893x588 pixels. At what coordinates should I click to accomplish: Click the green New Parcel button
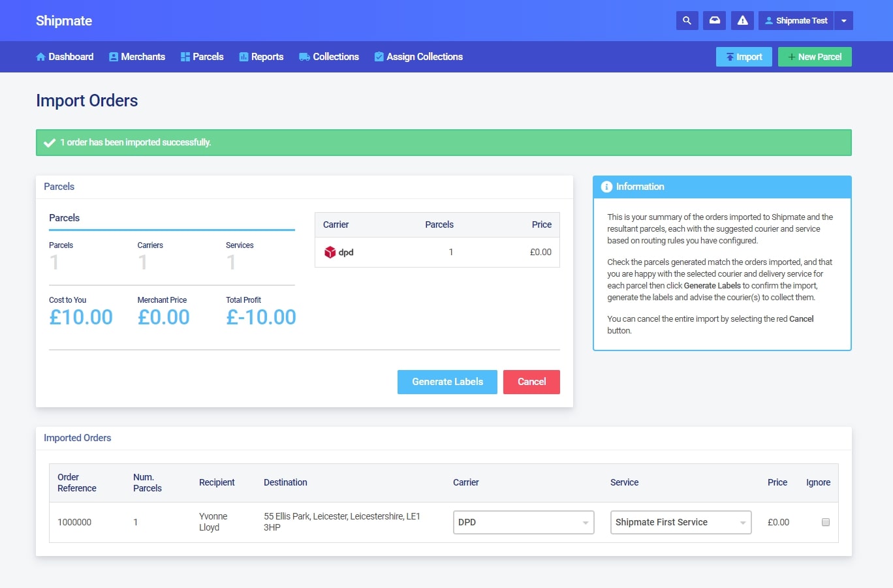click(815, 57)
